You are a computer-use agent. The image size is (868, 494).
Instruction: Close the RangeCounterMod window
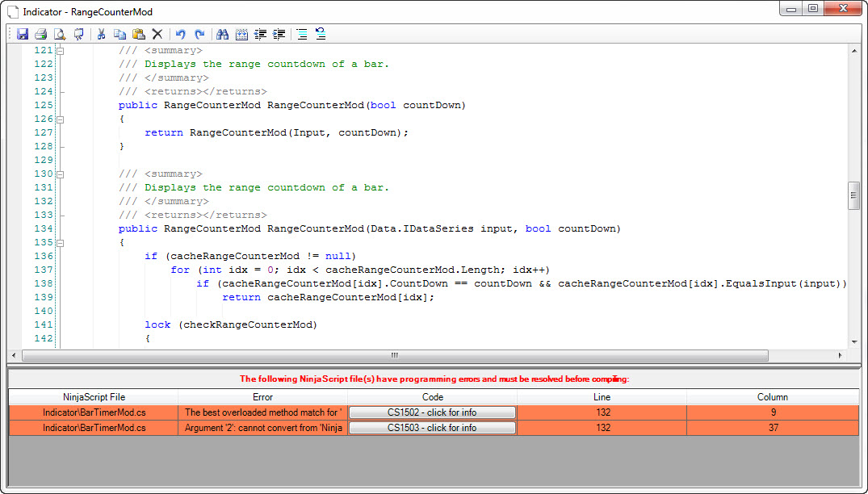[x=844, y=9]
